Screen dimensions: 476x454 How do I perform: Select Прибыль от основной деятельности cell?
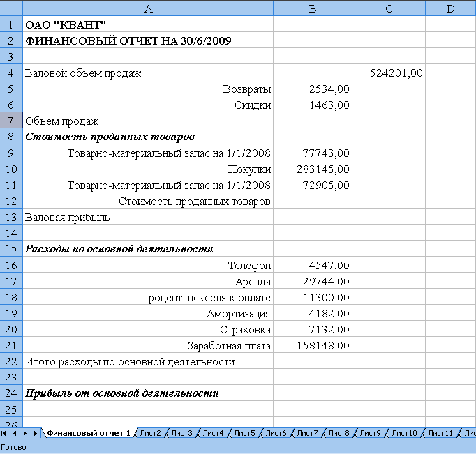tap(148, 393)
